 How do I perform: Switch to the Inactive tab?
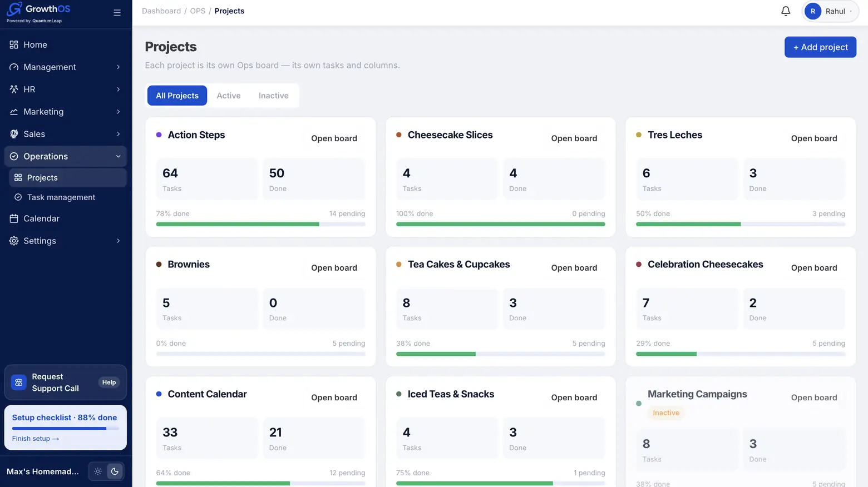(274, 96)
